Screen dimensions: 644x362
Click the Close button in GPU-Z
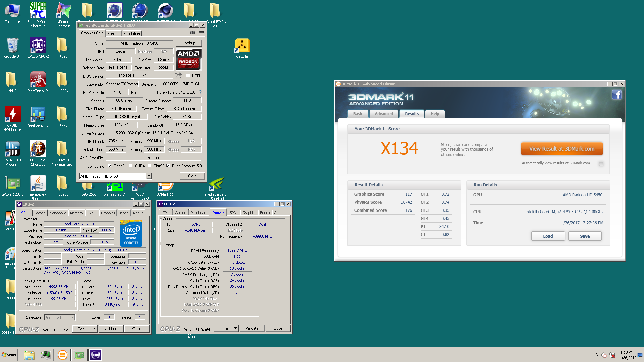(x=192, y=176)
